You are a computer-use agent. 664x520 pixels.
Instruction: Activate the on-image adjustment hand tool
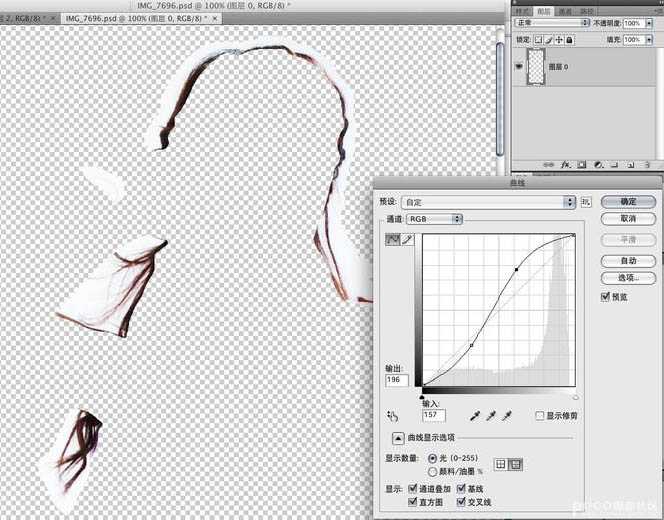click(392, 416)
